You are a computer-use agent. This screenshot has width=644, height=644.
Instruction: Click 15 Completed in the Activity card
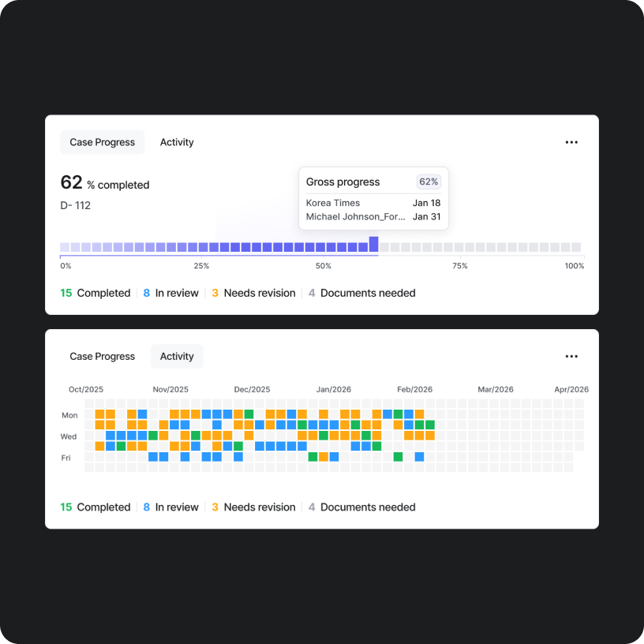[95, 507]
